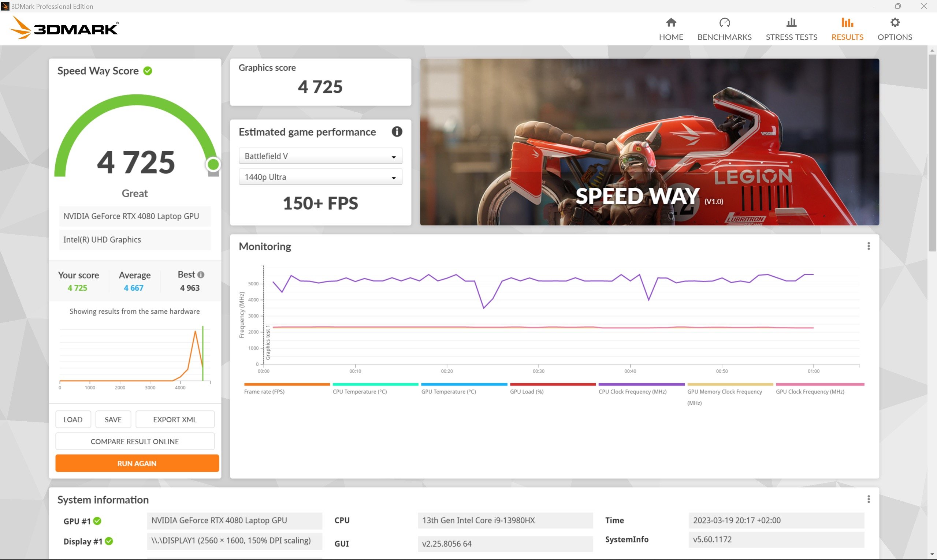Open the 1440p Ultra resolution dropdown
937x560 pixels.
[x=320, y=177]
